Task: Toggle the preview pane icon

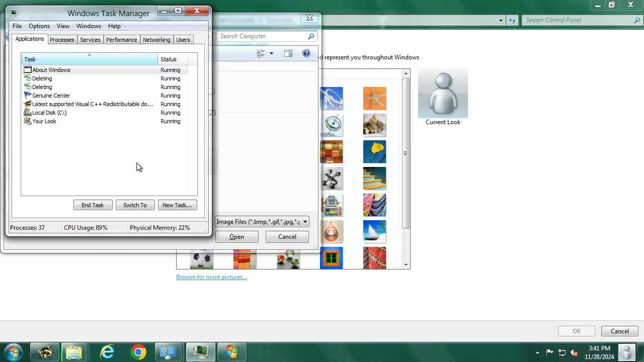Action: (x=288, y=53)
